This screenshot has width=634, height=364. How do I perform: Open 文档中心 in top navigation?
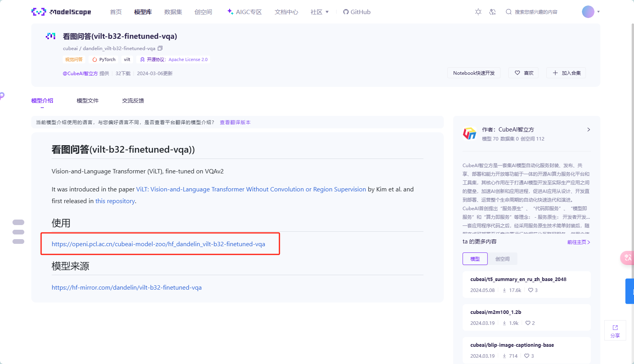pyautogui.click(x=286, y=12)
